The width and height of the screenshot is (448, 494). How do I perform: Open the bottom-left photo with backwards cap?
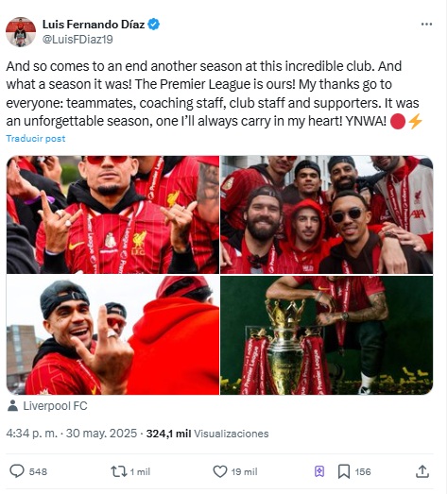112,335
